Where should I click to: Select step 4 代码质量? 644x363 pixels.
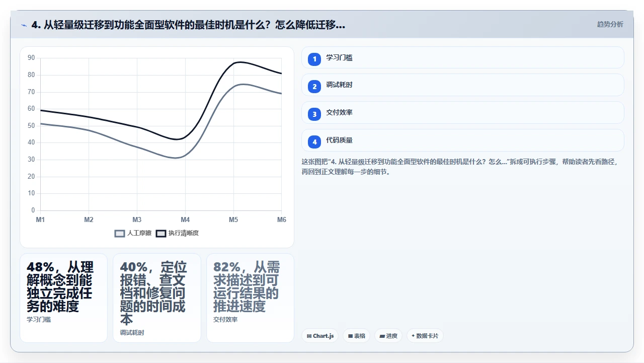[462, 140]
